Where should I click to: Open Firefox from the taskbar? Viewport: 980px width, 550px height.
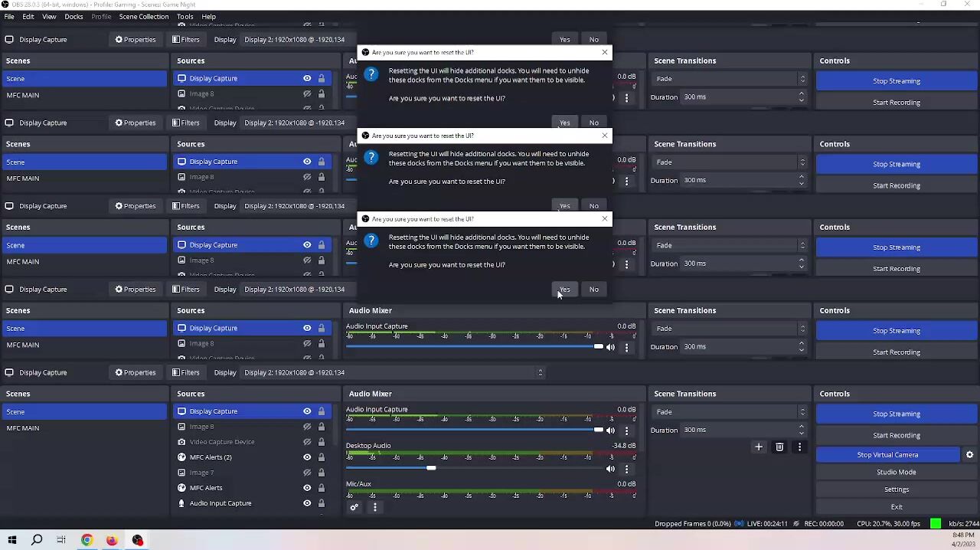(112, 541)
